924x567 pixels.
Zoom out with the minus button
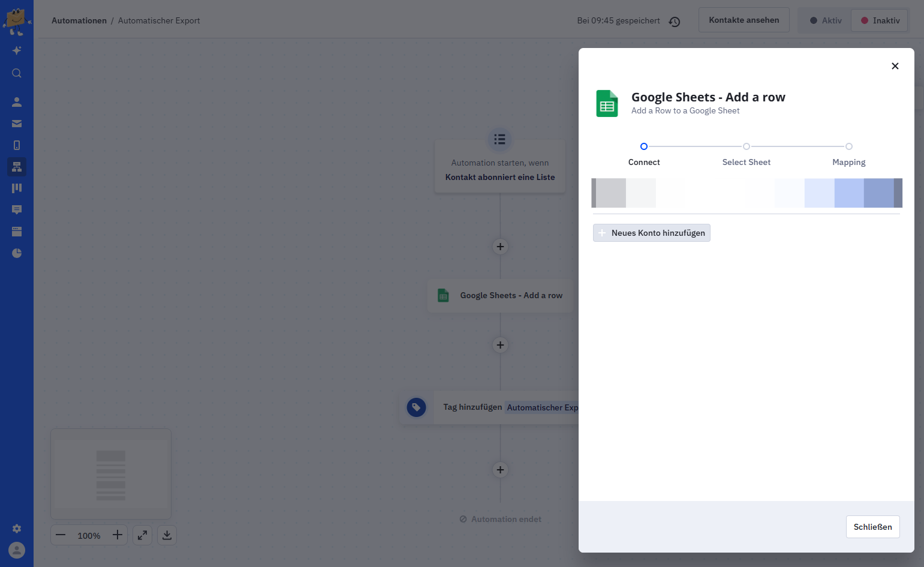(61, 535)
